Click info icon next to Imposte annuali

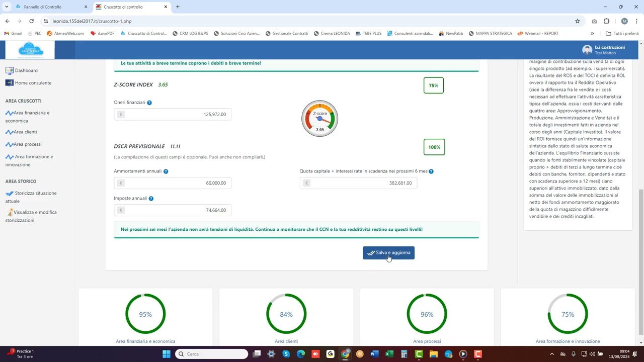click(x=151, y=199)
